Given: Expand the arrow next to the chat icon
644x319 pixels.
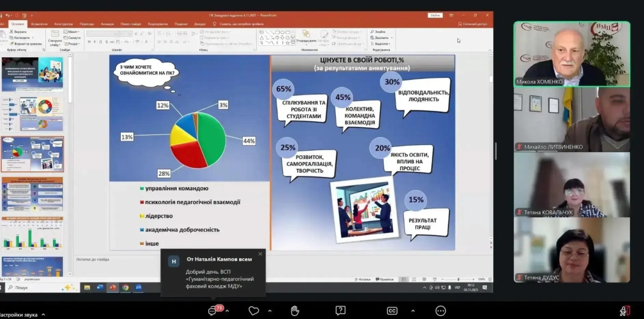Looking at the screenshot, I should 227,311.
